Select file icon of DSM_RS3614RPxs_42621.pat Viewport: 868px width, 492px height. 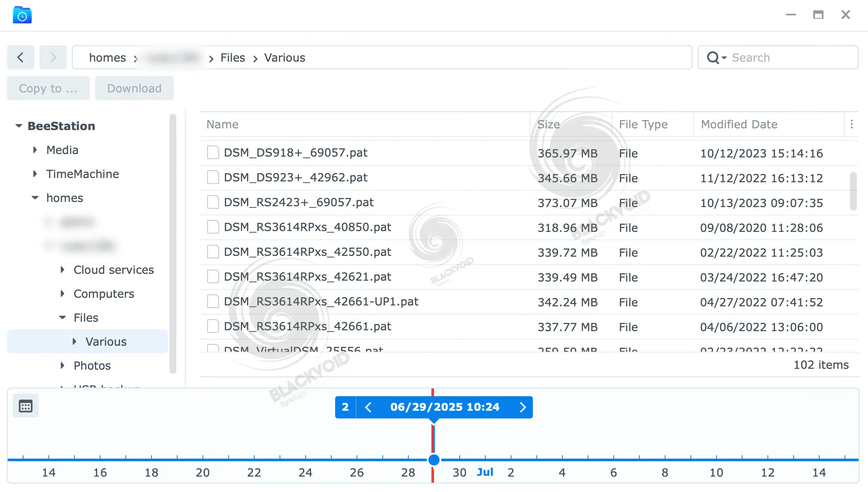pyautogui.click(x=213, y=276)
